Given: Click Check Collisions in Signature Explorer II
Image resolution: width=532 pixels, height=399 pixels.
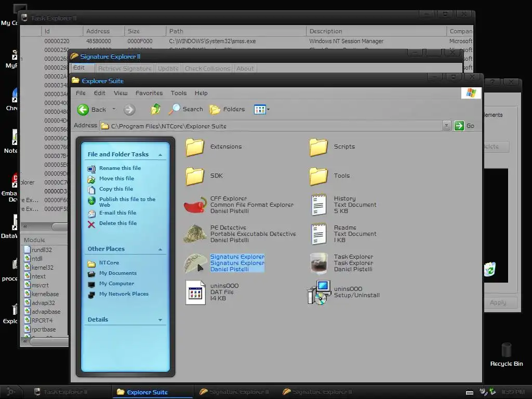Looking at the screenshot, I should 207,69.
